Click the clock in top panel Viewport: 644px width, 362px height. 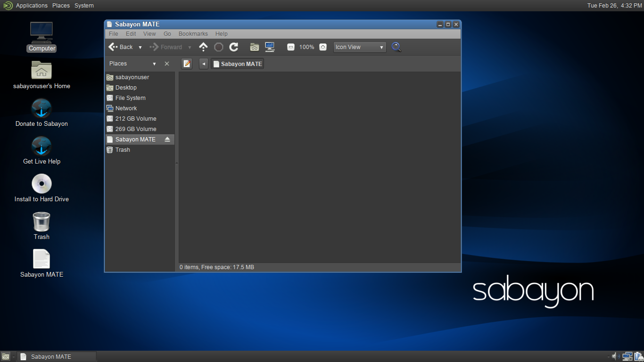614,6
